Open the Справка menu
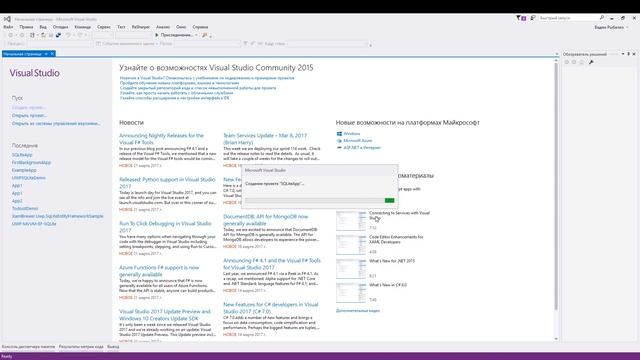 (x=200, y=27)
